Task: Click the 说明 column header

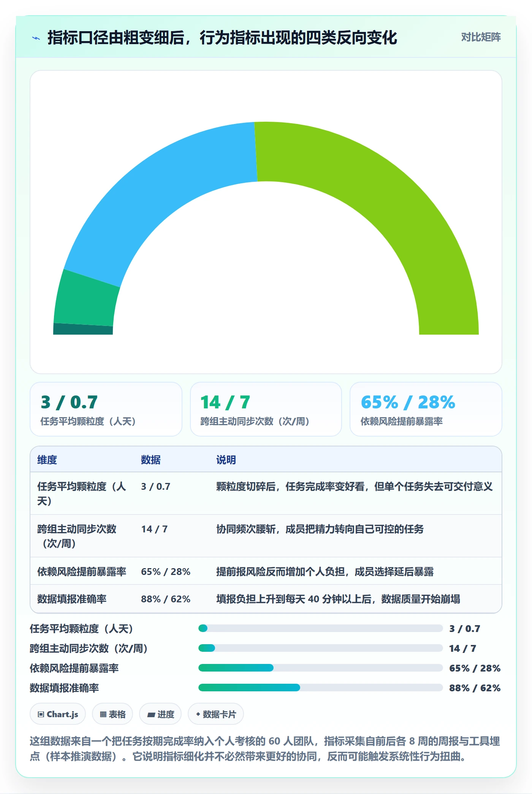Action: 226,460
